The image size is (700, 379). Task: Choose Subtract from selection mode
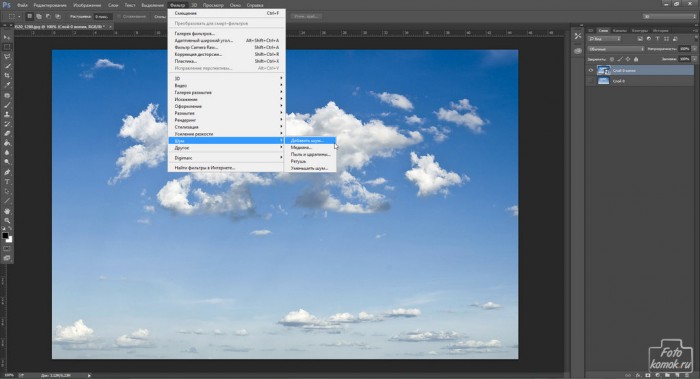(48, 17)
